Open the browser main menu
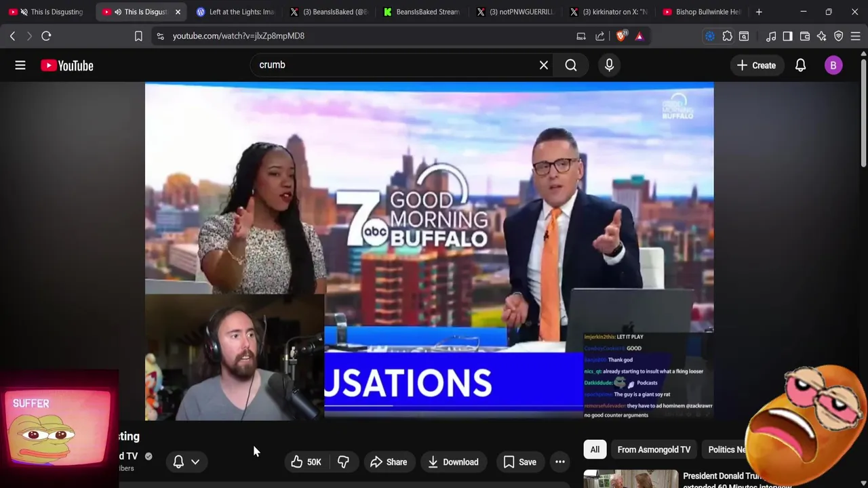Viewport: 868px width, 488px height. click(855, 36)
